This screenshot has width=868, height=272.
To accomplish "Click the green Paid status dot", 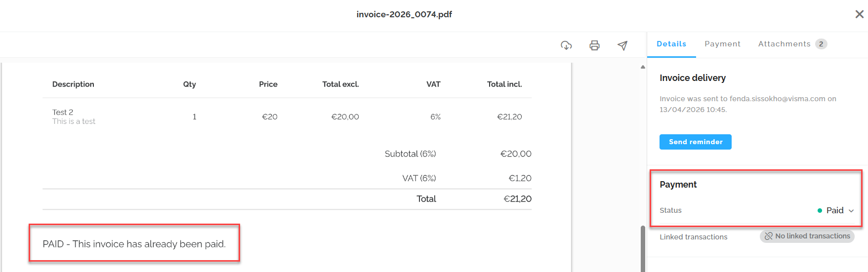I will (x=820, y=211).
